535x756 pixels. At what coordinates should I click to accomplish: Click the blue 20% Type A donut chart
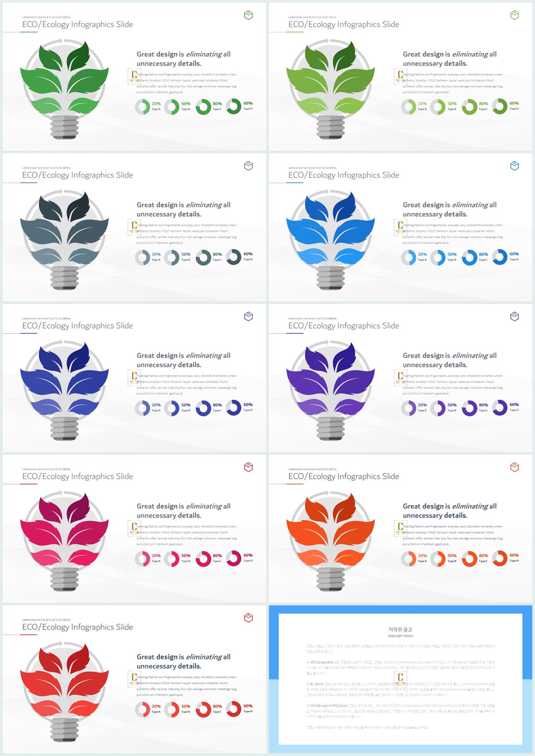pyautogui.click(x=409, y=258)
